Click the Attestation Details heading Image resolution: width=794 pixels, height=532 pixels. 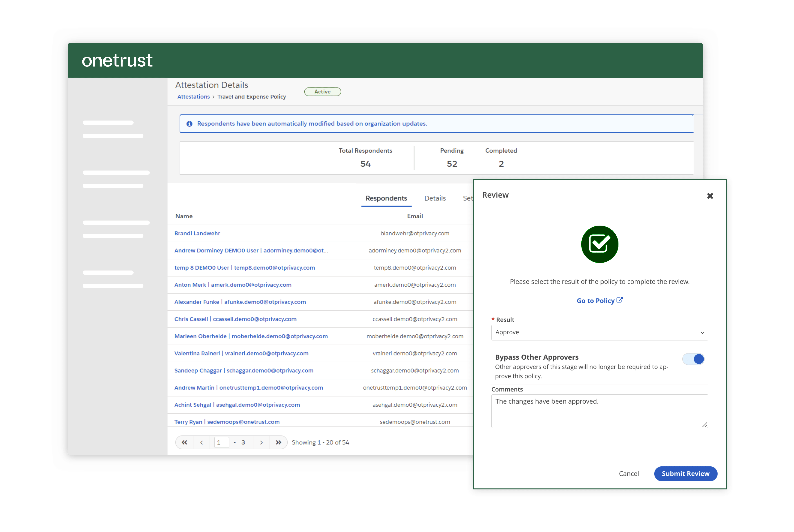pyautogui.click(x=212, y=85)
